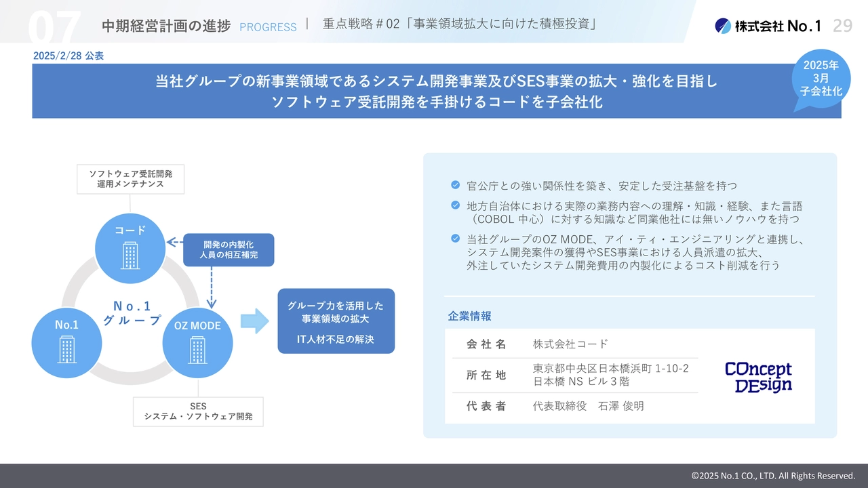The width and height of the screenshot is (868, 488).
Task: Click the building icon in No.1 circle
Action: pyautogui.click(x=66, y=350)
